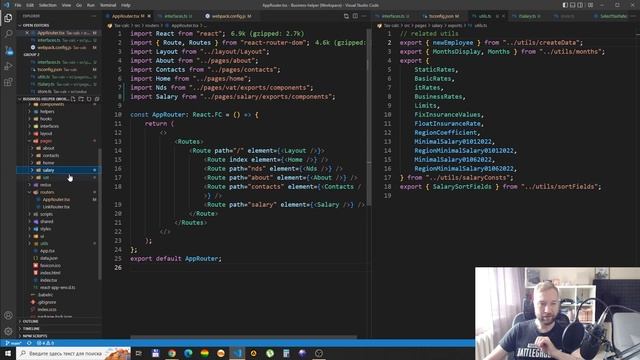Toggle primary sidebar layout icon in title bar
This screenshot has height=360, width=640.
click(565, 5)
